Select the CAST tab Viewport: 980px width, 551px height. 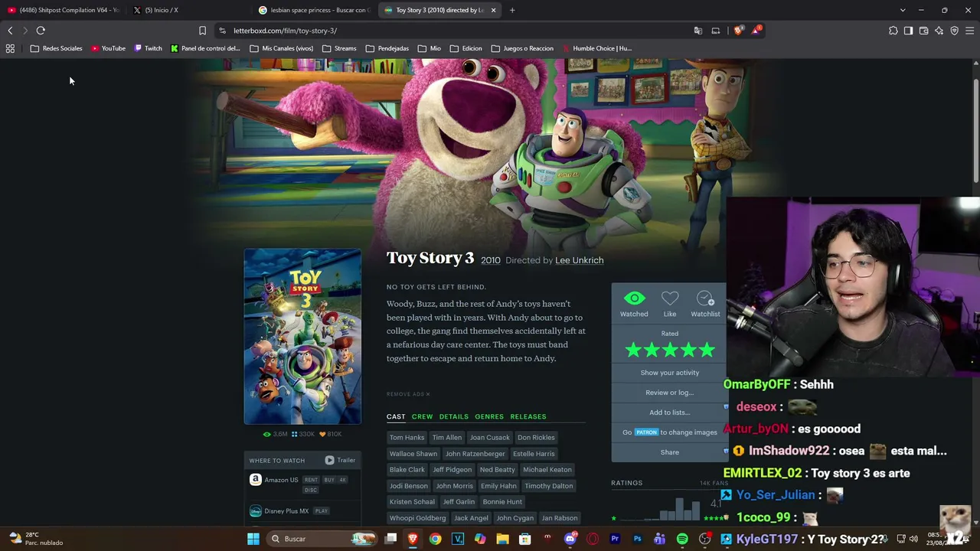(396, 417)
